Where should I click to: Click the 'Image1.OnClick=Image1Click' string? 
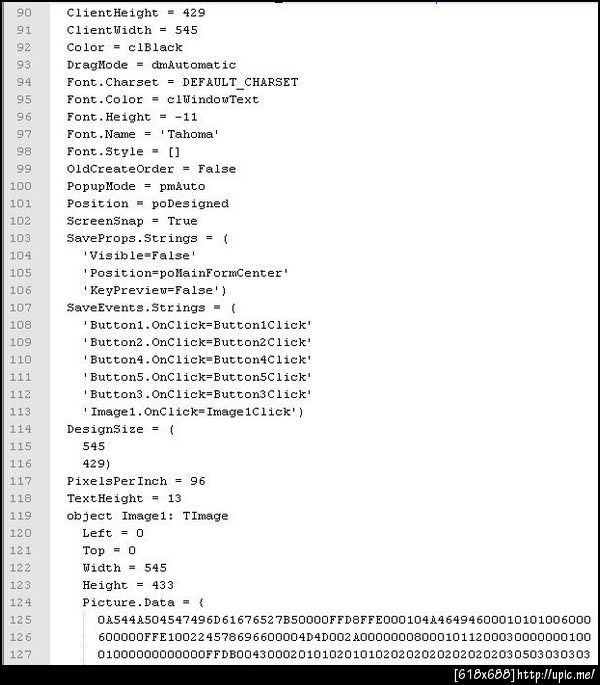point(192,412)
